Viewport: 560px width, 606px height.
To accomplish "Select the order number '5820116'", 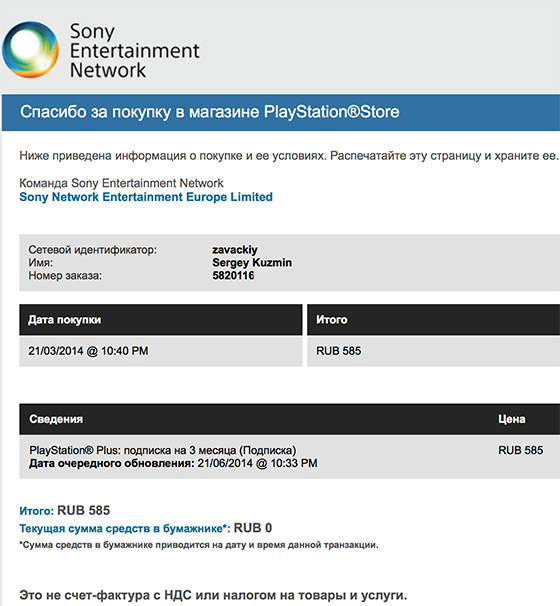I will point(233,276).
